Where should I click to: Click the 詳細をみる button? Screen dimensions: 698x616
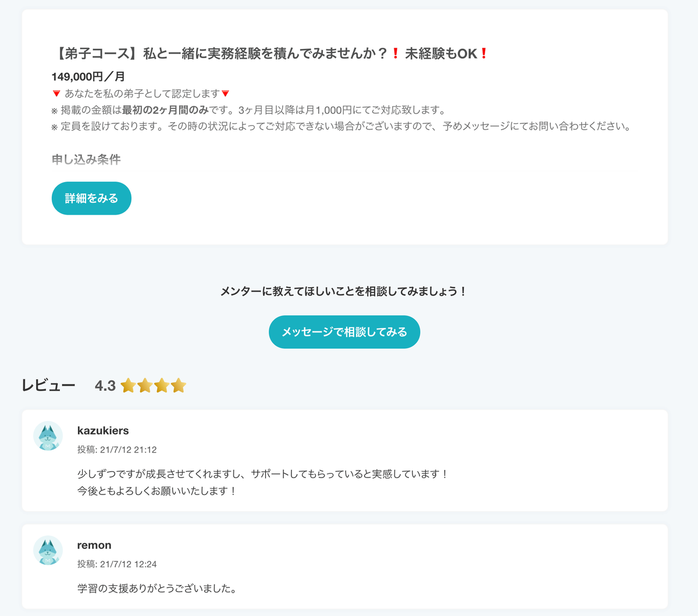tap(91, 198)
